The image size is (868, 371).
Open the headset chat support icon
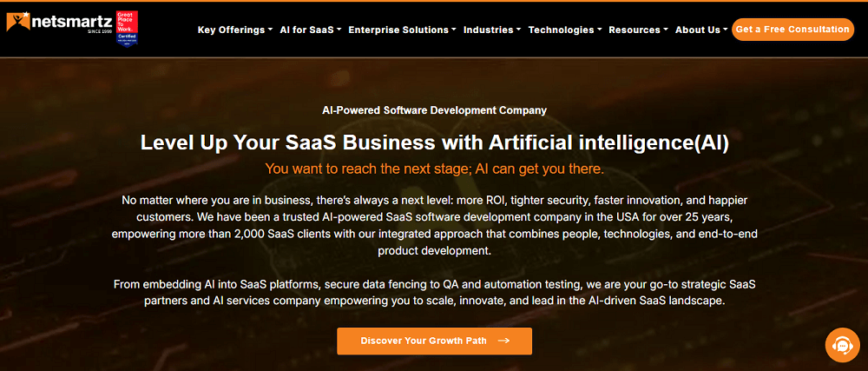coord(841,344)
